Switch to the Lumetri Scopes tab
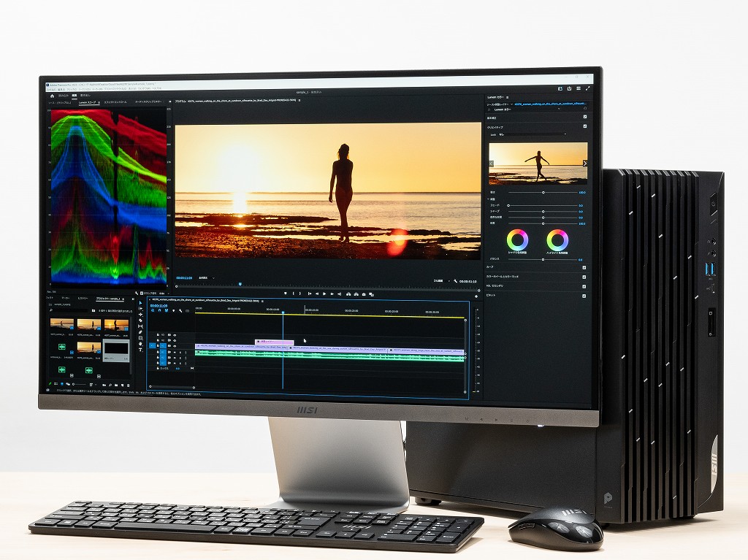Image resolution: width=748 pixels, height=560 pixels. pyautogui.click(x=88, y=102)
